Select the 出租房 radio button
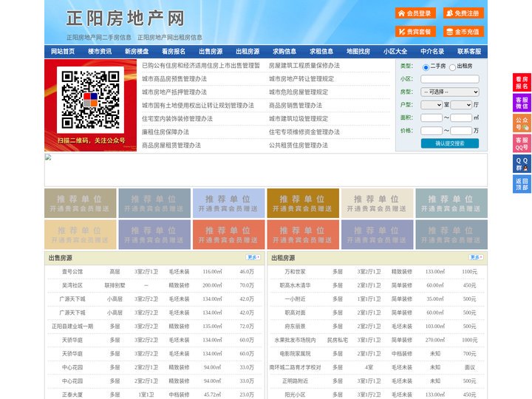Viewport: 532px width, 399px height. (452, 67)
